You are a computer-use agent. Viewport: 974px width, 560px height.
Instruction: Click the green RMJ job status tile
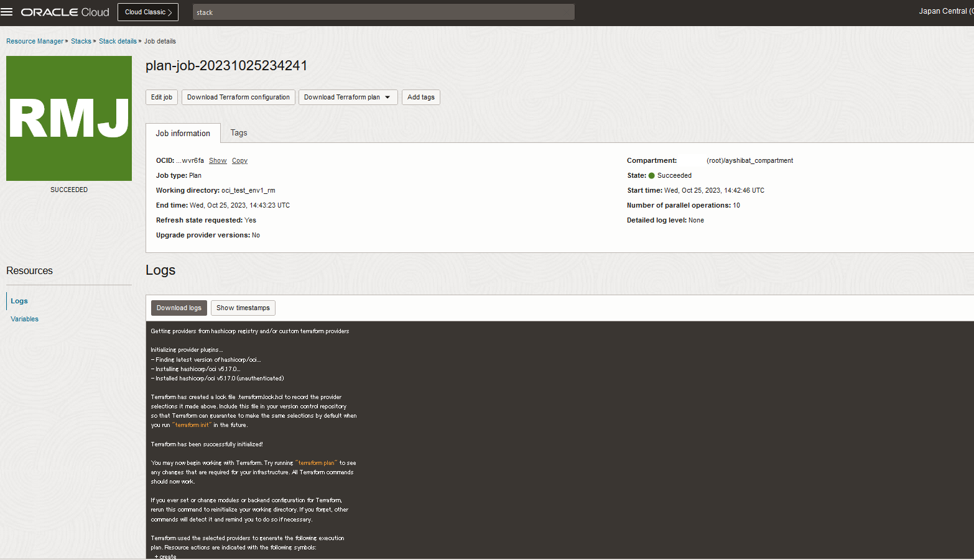click(x=69, y=118)
